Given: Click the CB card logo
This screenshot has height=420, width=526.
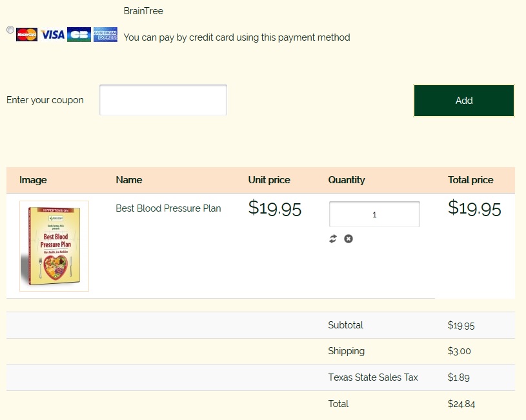Looking at the screenshot, I should coord(79,35).
